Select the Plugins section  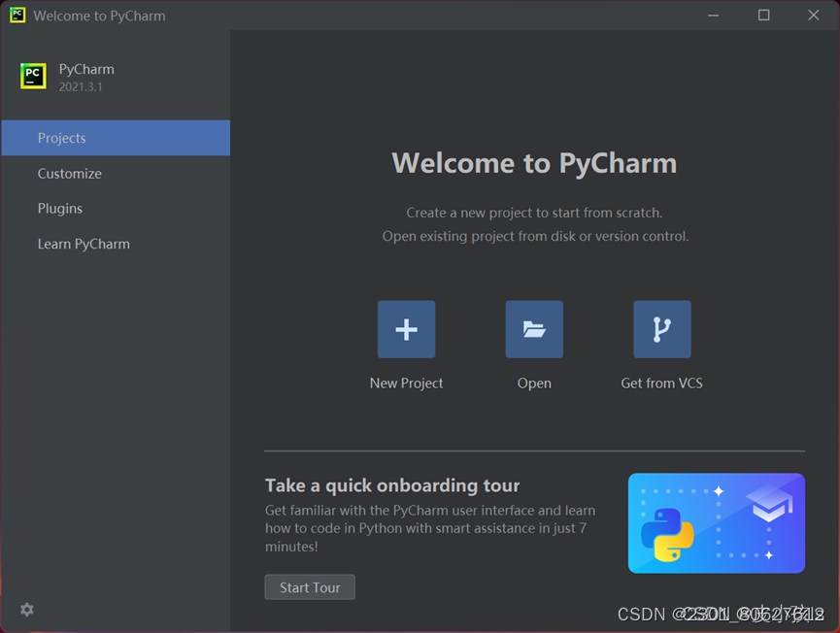59,208
